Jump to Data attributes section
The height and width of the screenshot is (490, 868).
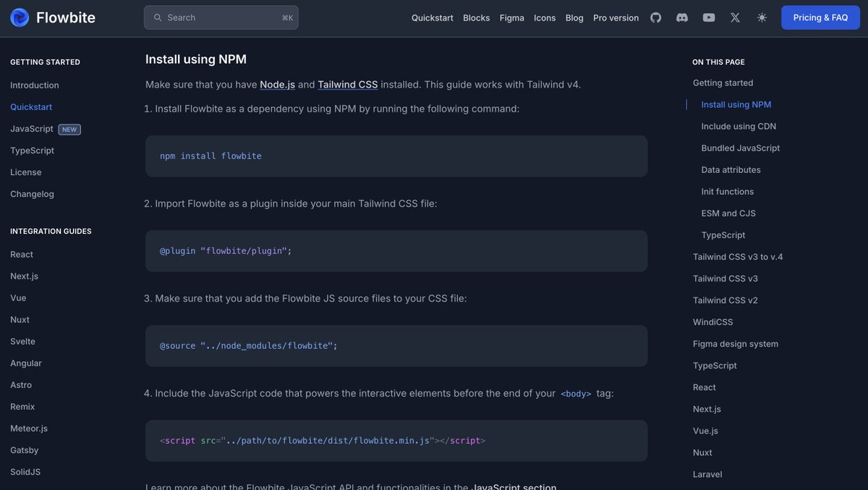pos(731,170)
